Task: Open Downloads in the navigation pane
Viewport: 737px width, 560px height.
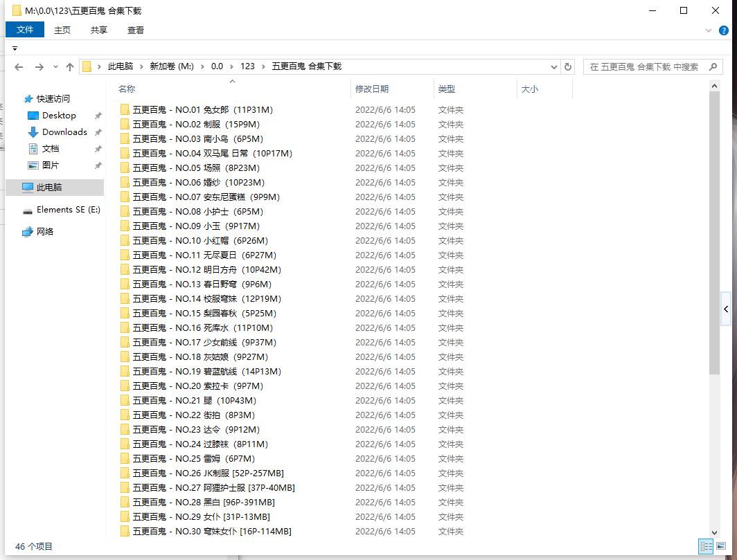Action: point(64,132)
